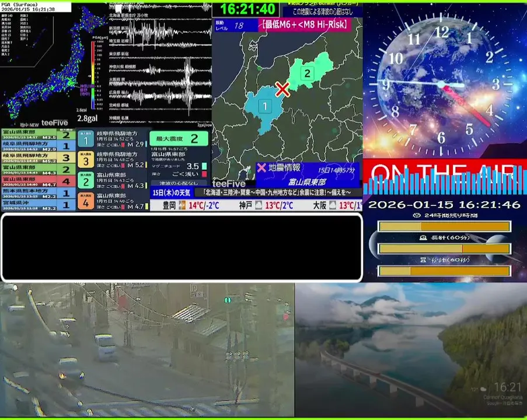Click the pink X beside 地震情報 label
The image size is (527, 420).
261,167
